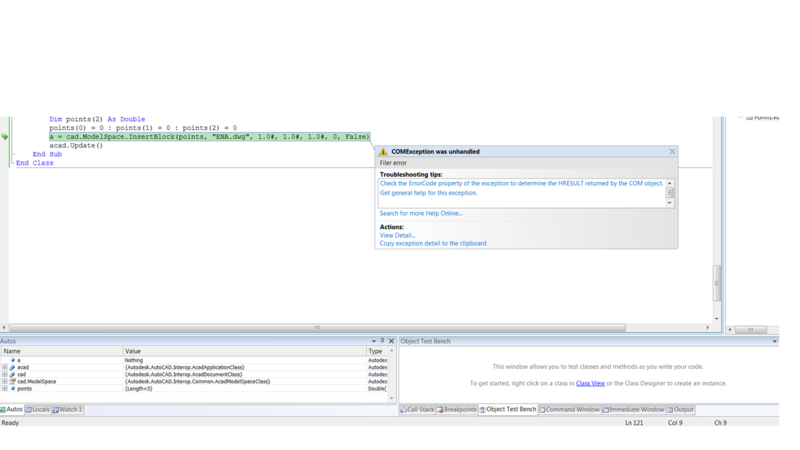Click the warning icon in the COMException popup
Viewport: 800px width, 450px height.
click(383, 152)
